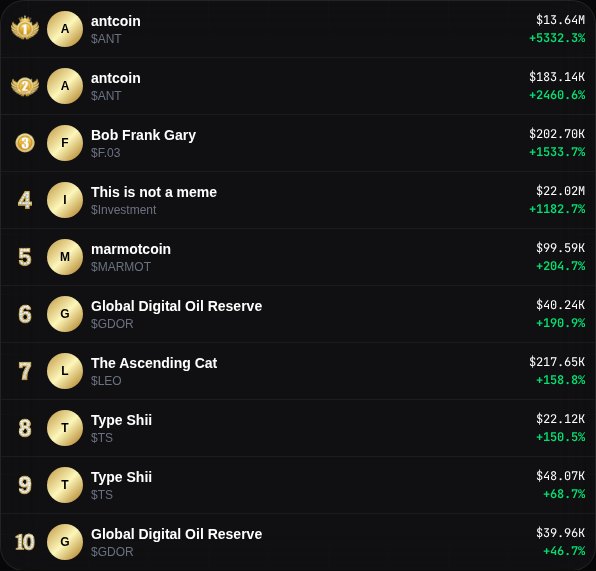Open the antcoin name ranked first
Screen dimensions: 596x571
coord(116,21)
